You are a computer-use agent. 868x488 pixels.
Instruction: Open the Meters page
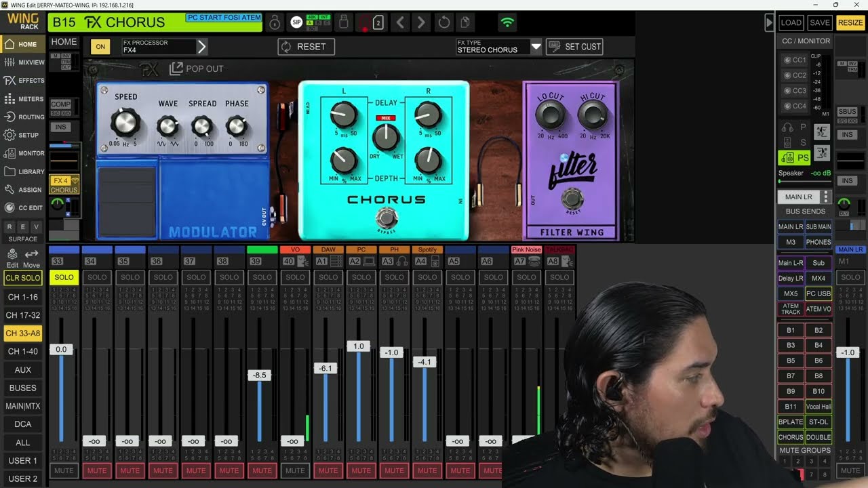[x=23, y=99]
